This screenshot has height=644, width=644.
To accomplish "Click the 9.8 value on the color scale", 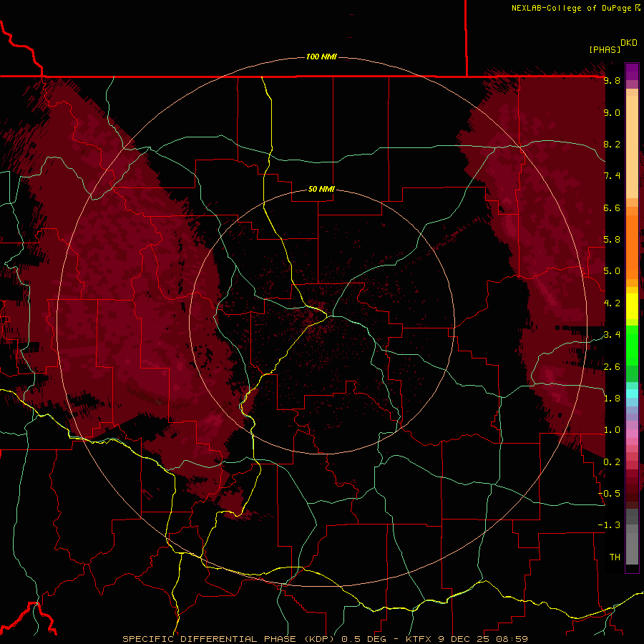I will (x=612, y=80).
